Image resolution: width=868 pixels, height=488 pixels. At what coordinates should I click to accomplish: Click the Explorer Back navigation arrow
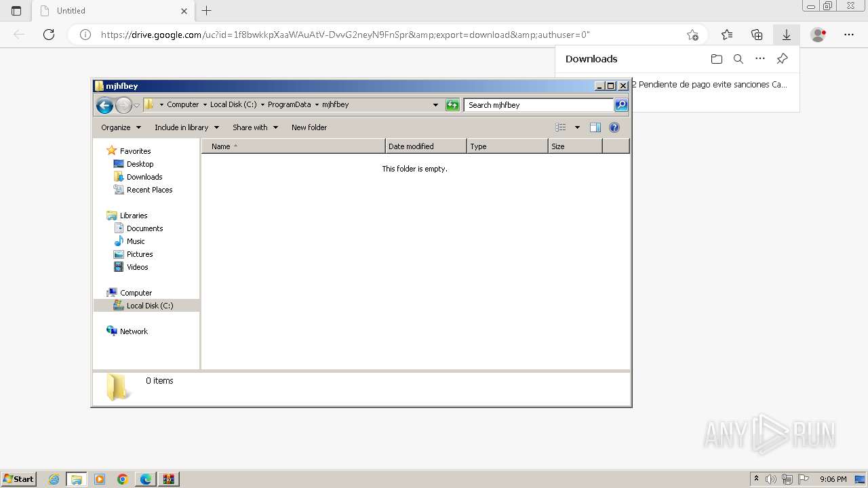104,105
